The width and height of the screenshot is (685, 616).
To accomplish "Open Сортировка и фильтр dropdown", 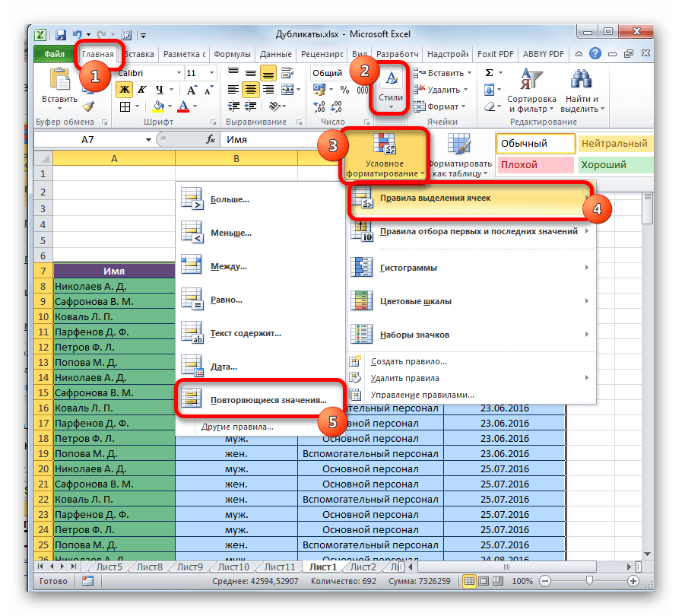I will pyautogui.click(x=531, y=90).
